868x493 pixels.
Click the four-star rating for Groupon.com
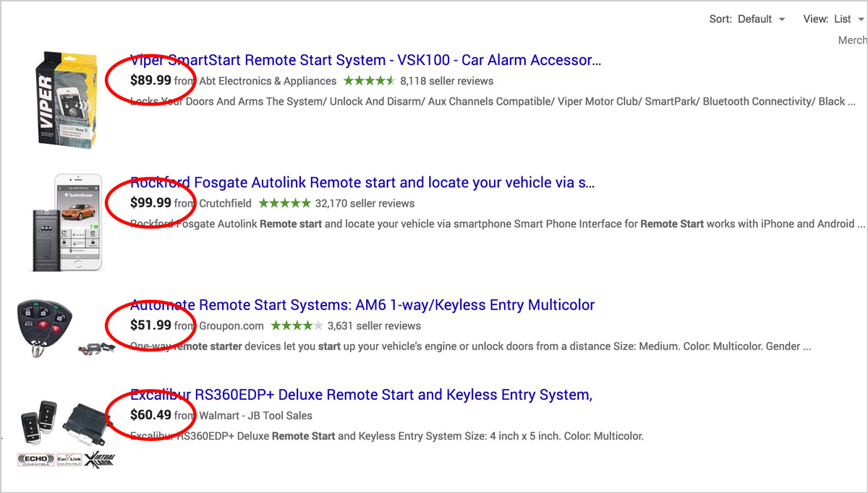[x=297, y=325]
